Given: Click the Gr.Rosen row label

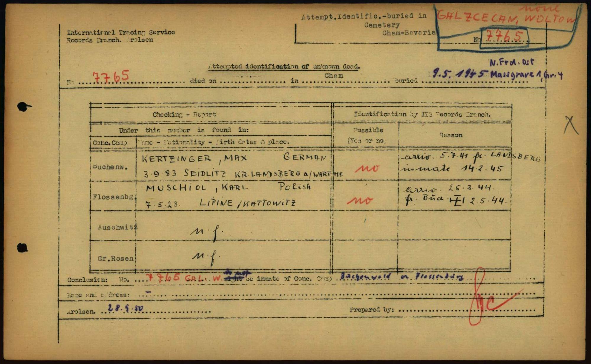Looking at the screenshot, I should coord(116,259).
